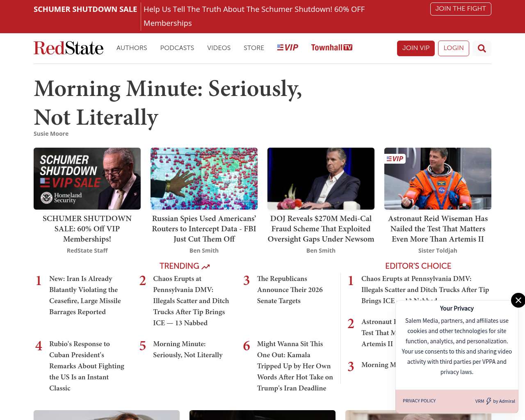Open the Schumer Shutdown VIP Sale thumbnail
This screenshot has width=525, height=420.
click(x=87, y=178)
